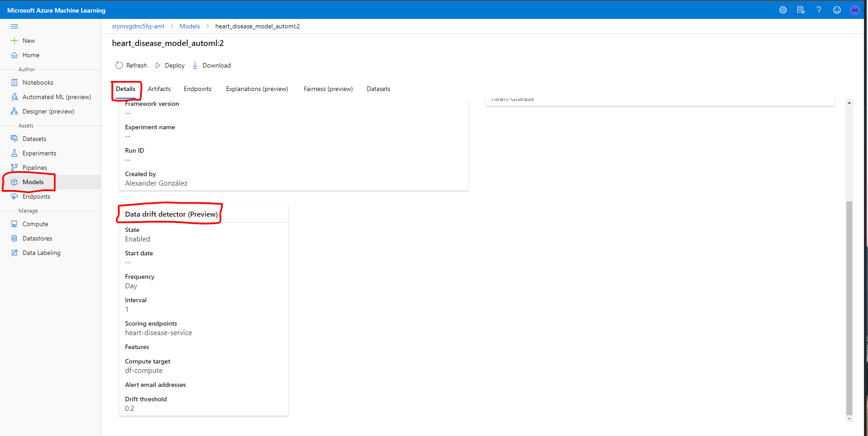The image size is (868, 436).
Task: Open Datasets icon in the Assets section
Action: (14, 139)
